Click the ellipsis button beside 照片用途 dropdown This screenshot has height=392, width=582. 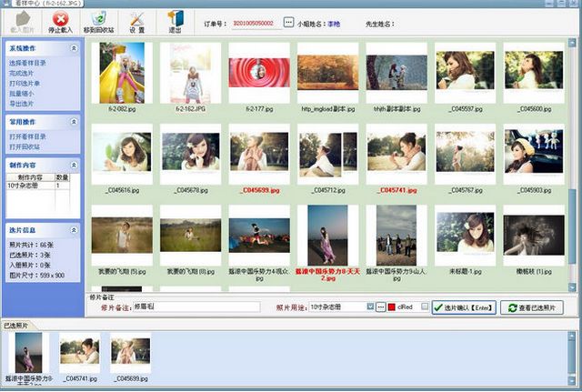[381, 307]
